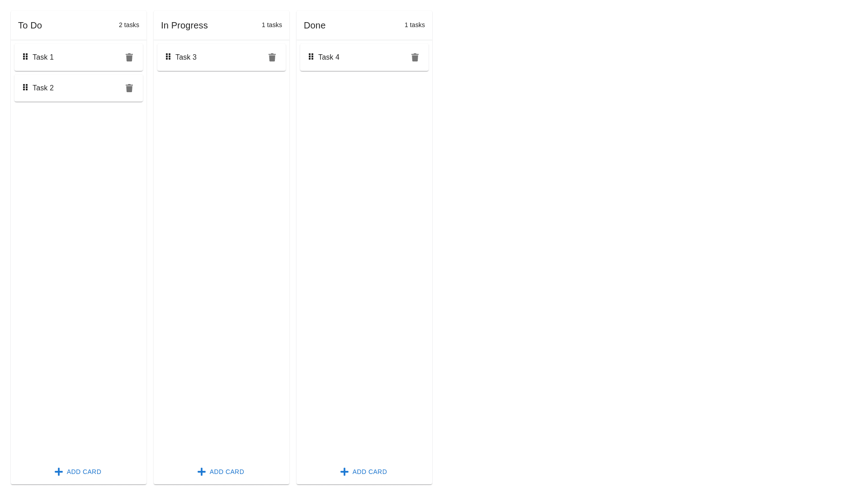This screenshot has height=488, width=868.
Task: Click the drag handle on Task 1
Action: coord(25,56)
